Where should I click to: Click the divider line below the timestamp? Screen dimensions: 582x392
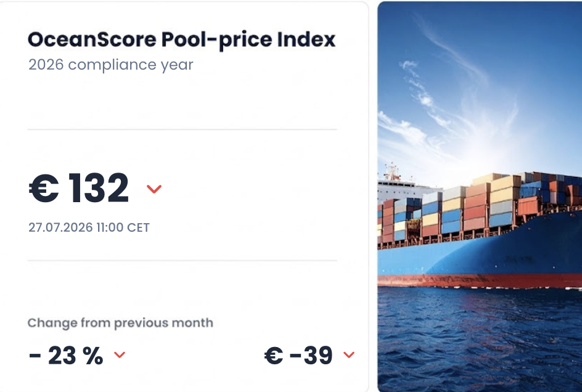182,261
